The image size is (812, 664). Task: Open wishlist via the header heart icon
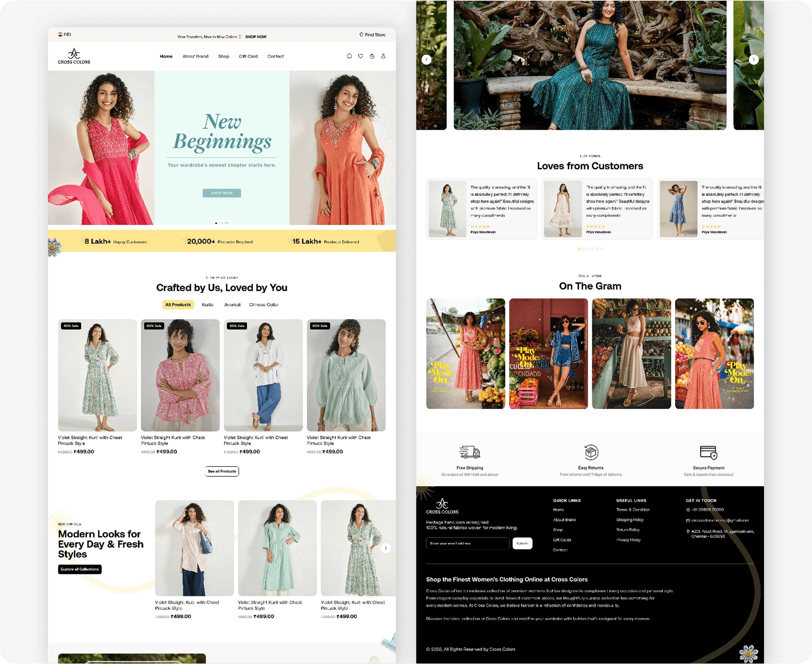point(361,56)
